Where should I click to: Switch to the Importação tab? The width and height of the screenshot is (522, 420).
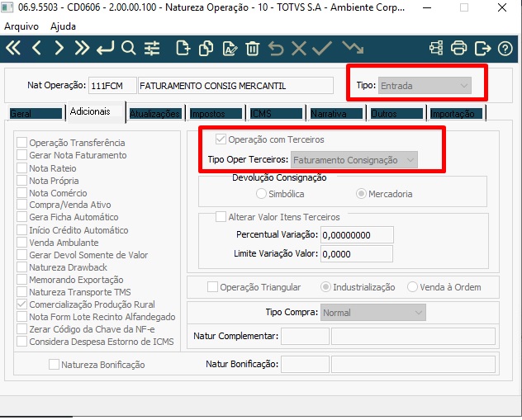pos(456,113)
